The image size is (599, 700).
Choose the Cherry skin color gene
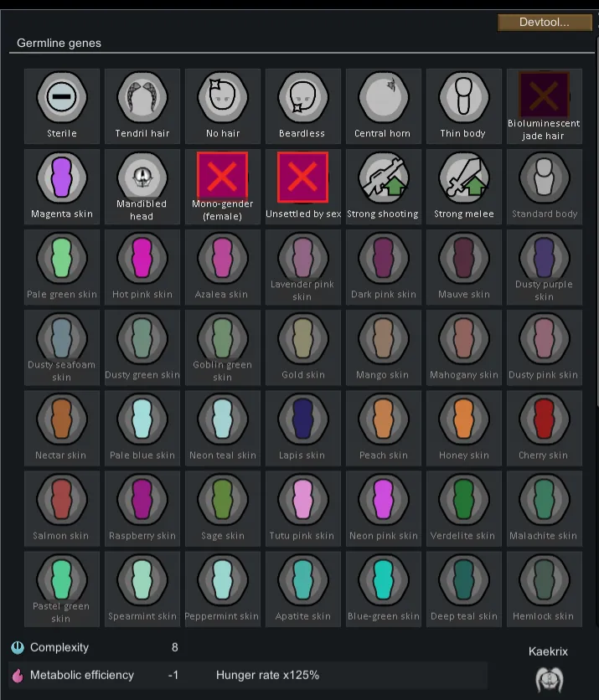[x=544, y=428]
